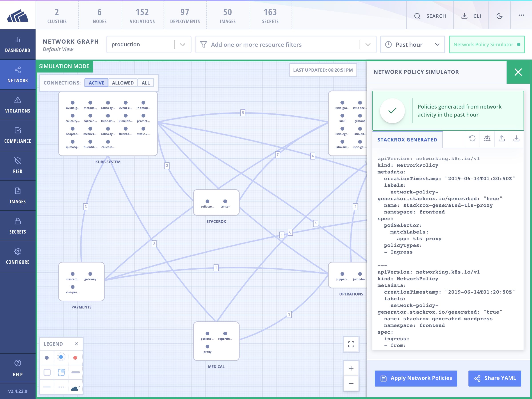Show All connections

[x=146, y=83]
